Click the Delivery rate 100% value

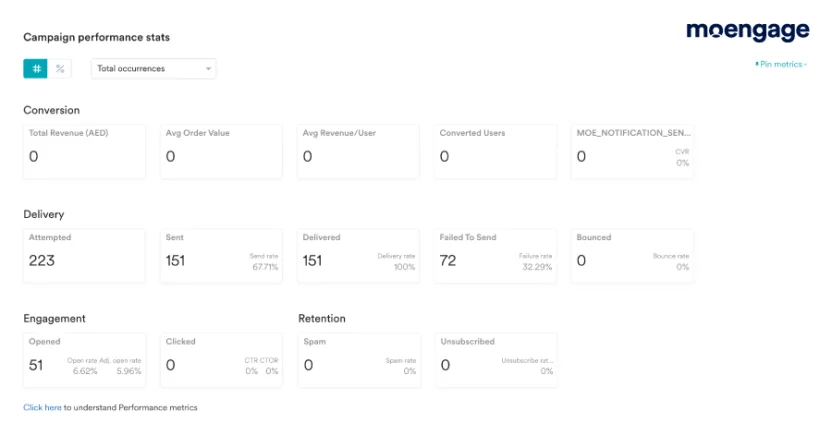point(404,267)
